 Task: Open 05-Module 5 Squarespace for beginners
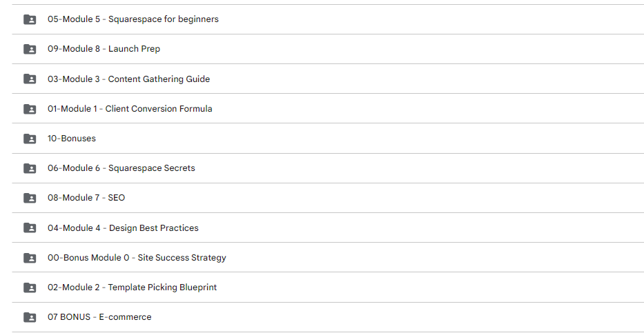(133, 19)
